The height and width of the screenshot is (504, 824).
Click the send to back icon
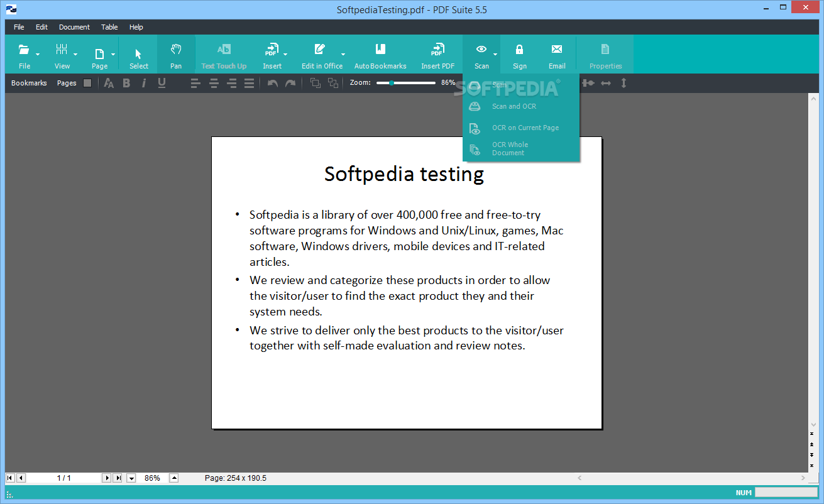[332, 83]
